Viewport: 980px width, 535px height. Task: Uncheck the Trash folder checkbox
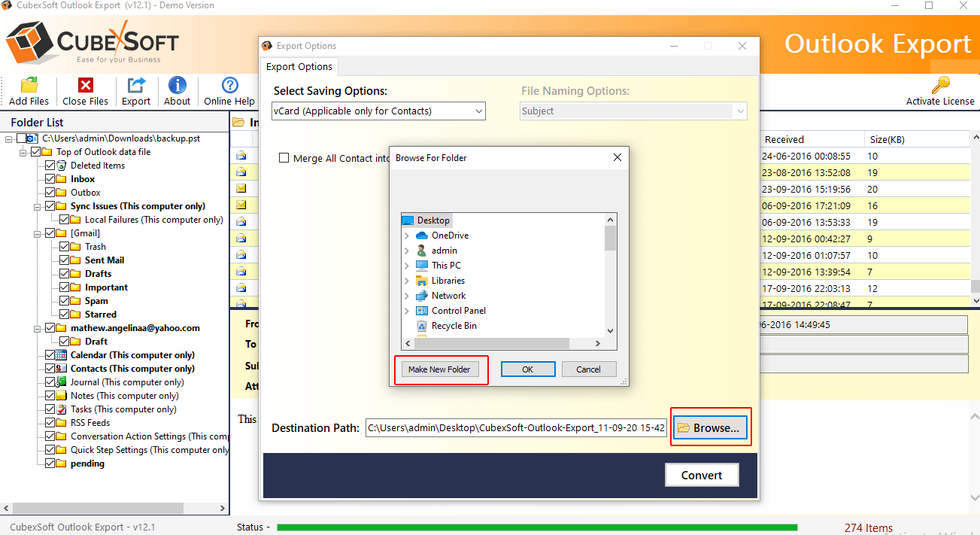[64, 247]
